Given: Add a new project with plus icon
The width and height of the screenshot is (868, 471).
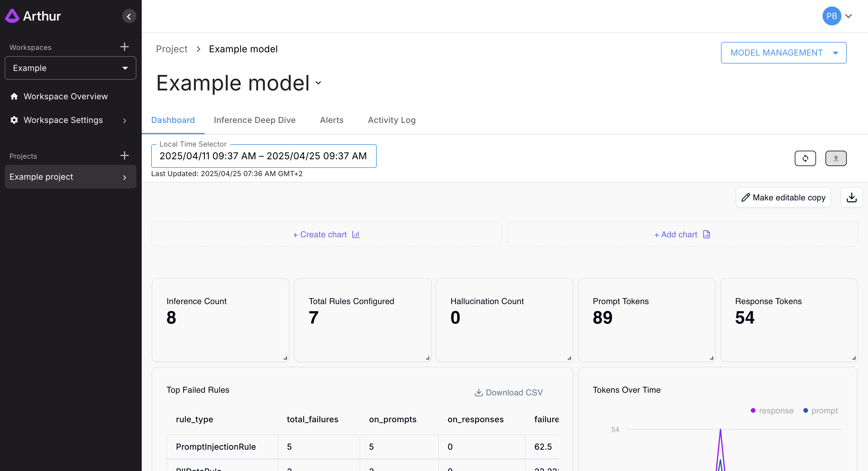Looking at the screenshot, I should (x=124, y=155).
